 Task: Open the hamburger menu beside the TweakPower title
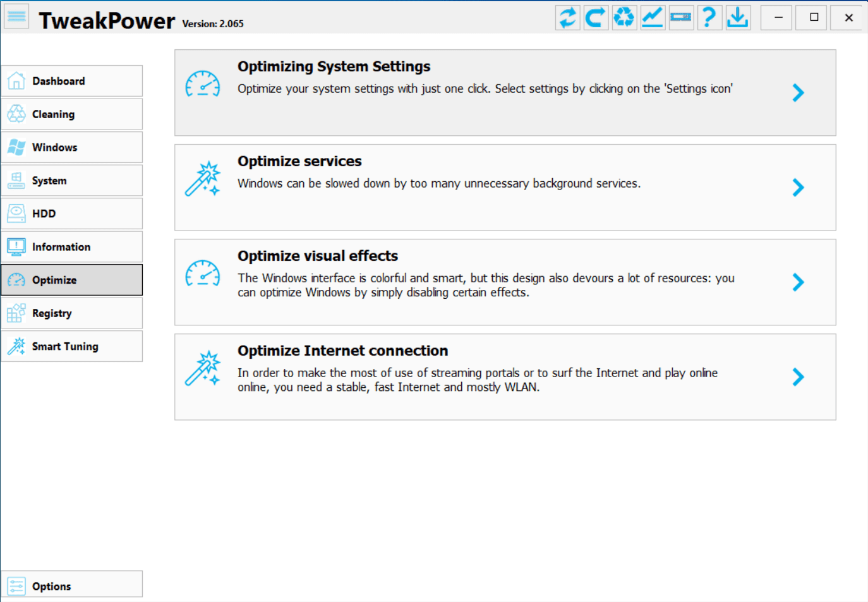[16, 17]
